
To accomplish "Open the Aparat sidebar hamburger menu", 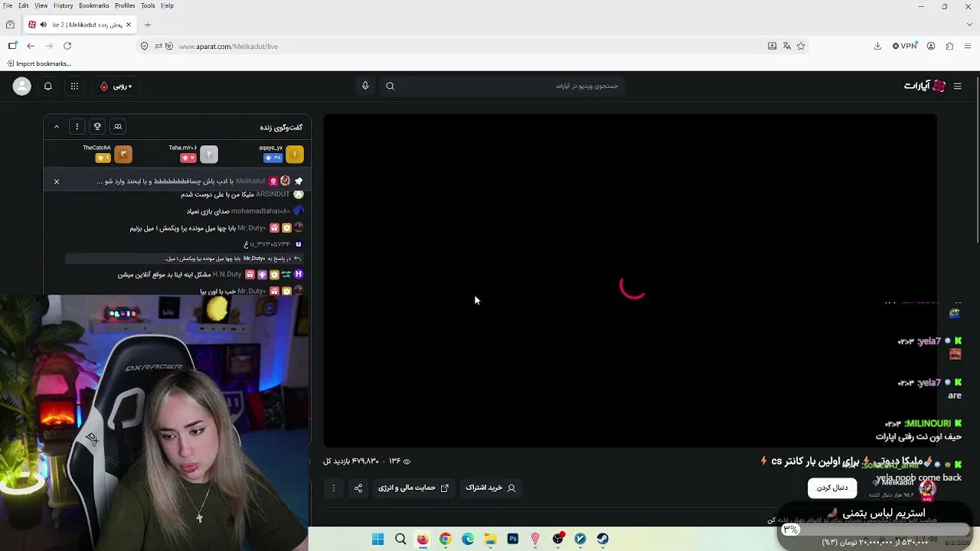I will click(957, 86).
